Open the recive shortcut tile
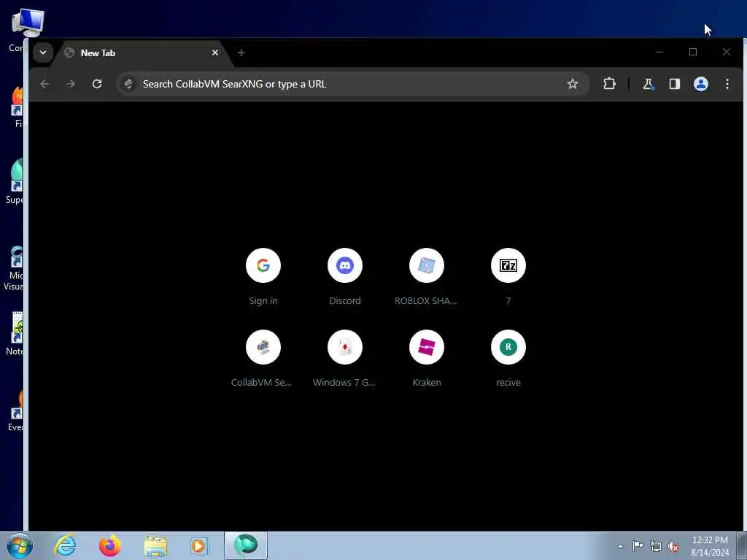 (x=508, y=359)
